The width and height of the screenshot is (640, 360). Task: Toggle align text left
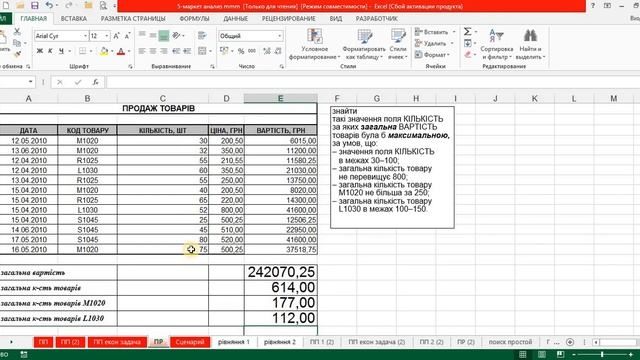pos(142,51)
